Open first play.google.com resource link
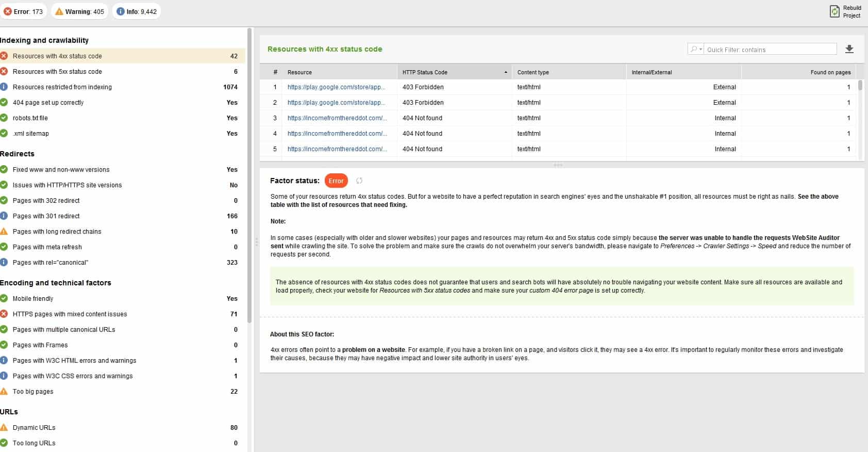 336,87
